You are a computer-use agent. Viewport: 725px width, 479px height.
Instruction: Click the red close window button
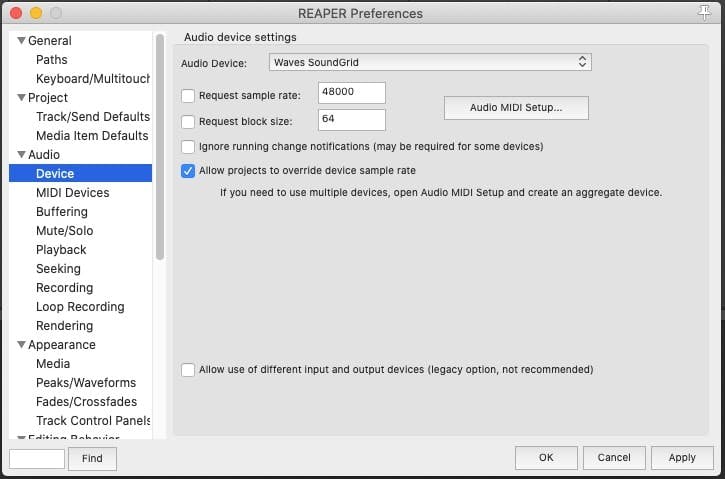tap(16, 13)
